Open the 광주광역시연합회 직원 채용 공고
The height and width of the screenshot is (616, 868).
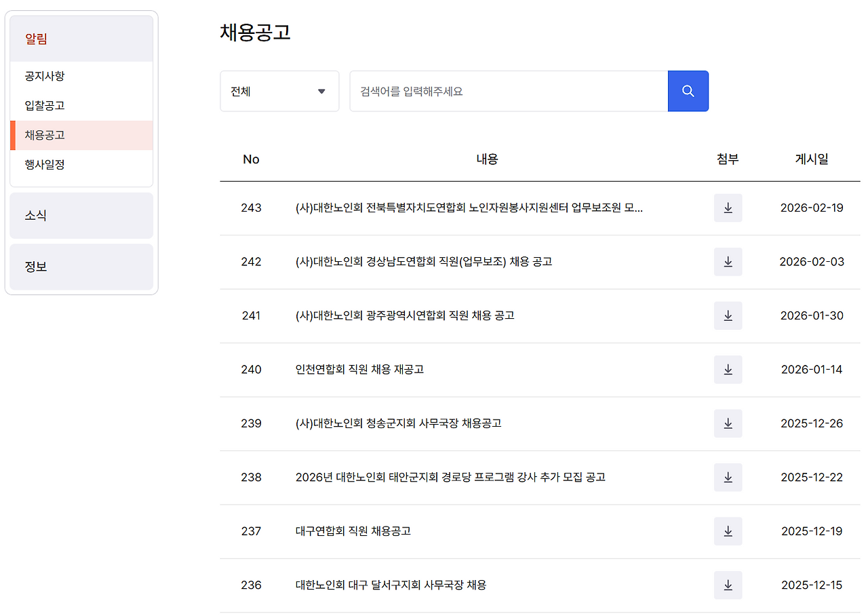(405, 315)
